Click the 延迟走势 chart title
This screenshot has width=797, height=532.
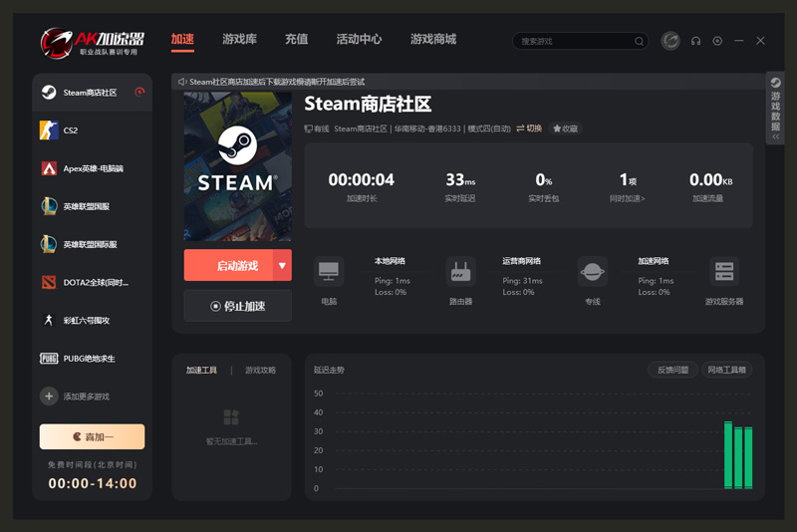coord(329,370)
